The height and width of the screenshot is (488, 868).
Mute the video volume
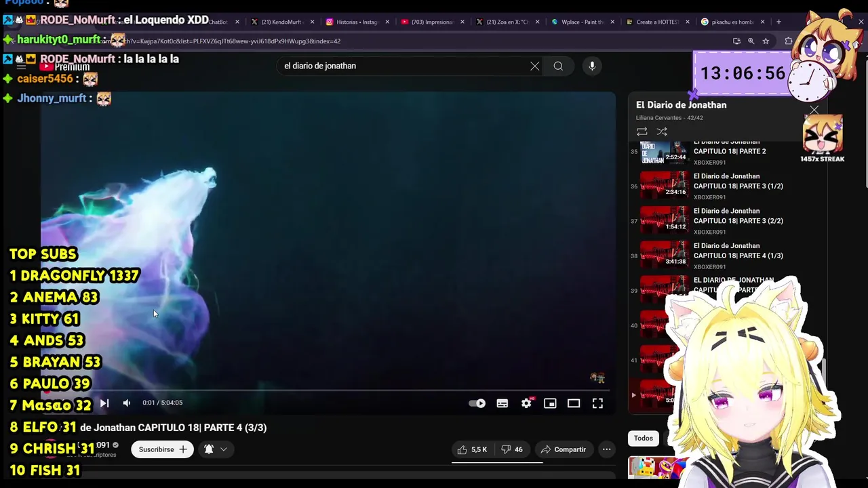tap(127, 403)
